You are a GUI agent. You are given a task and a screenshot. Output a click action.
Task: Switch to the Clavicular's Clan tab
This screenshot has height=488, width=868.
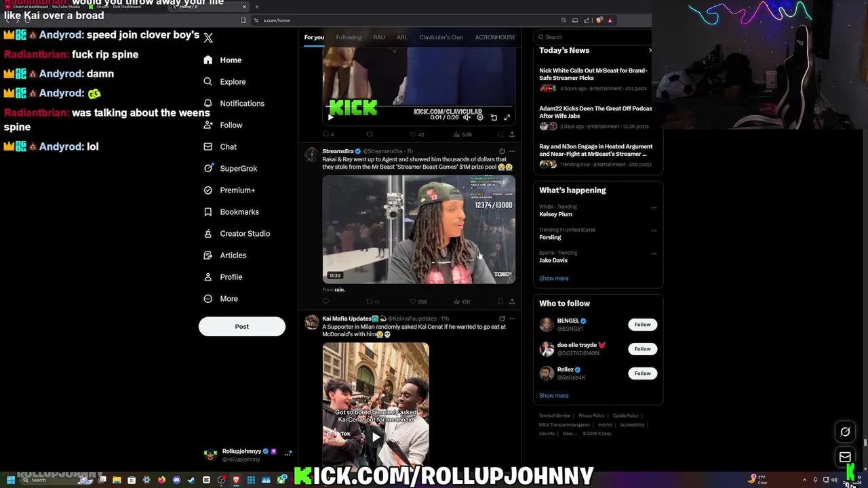pyautogui.click(x=441, y=37)
